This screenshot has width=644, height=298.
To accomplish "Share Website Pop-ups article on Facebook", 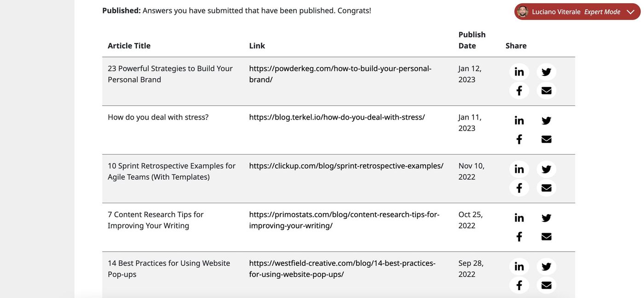I will [519, 286].
